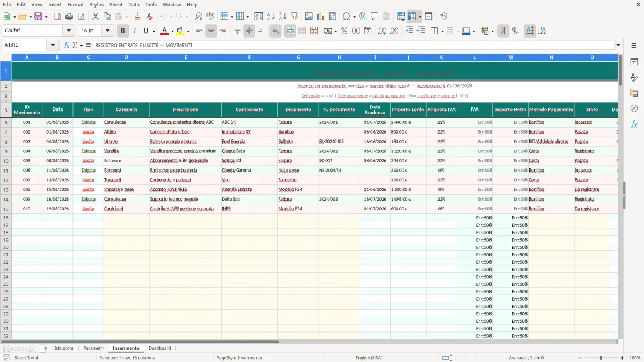Adjust the zoom slider in status bar
Image resolution: width=644 pixels, height=362 pixels.
(x=601, y=358)
